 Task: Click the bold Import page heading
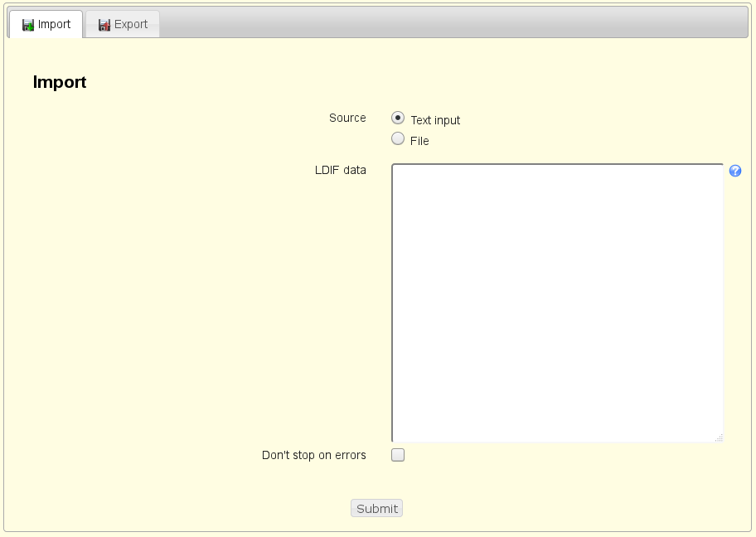(60, 82)
